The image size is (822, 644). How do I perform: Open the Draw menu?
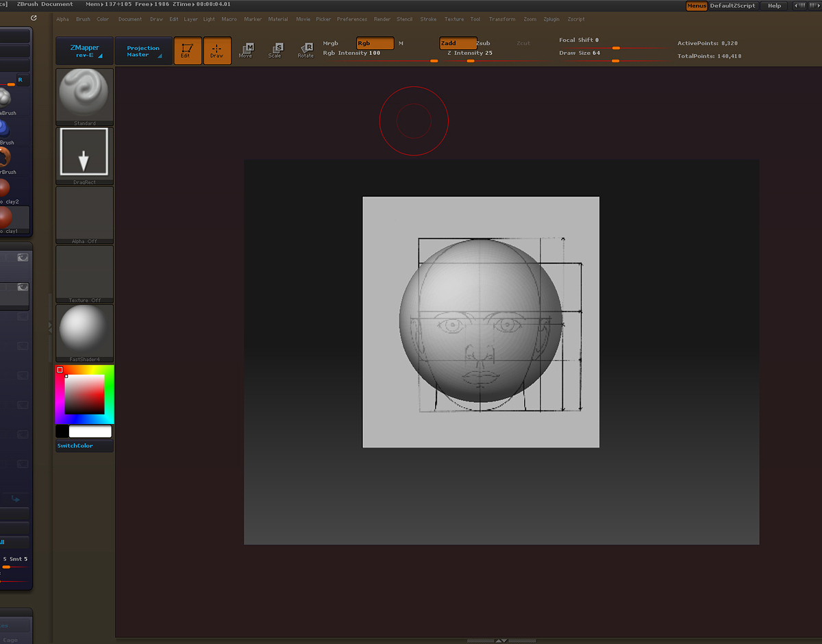[x=156, y=19]
